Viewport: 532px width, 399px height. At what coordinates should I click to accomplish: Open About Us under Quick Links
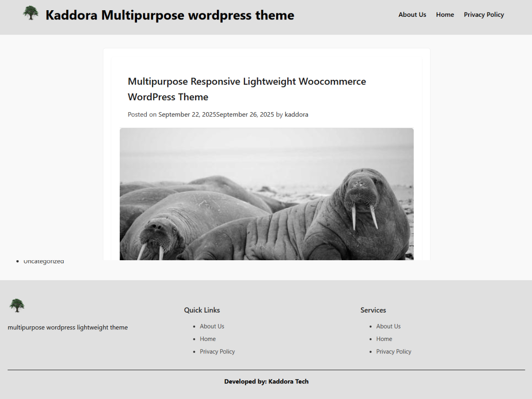coord(212,326)
